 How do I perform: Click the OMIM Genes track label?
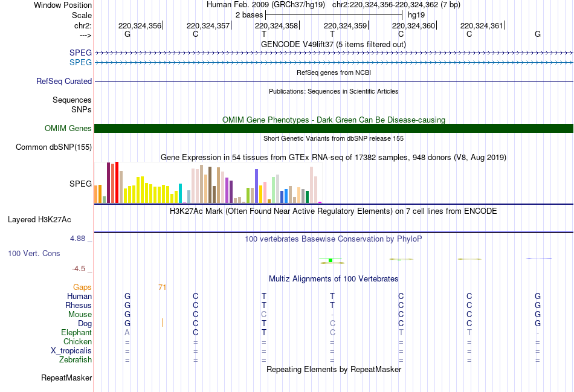[x=68, y=128]
